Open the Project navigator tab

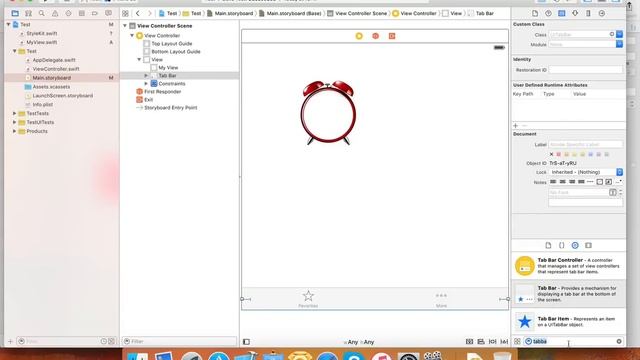(x=15, y=13)
